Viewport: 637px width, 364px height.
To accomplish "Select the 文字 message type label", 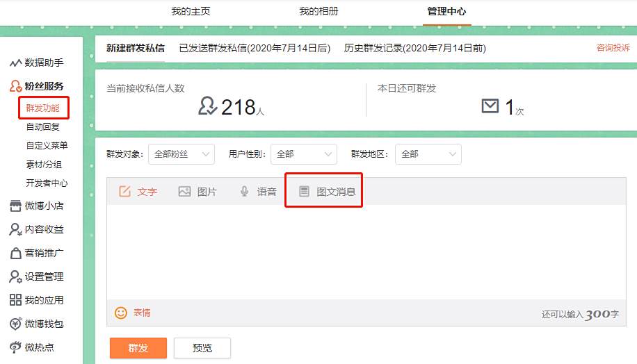I will tap(147, 192).
